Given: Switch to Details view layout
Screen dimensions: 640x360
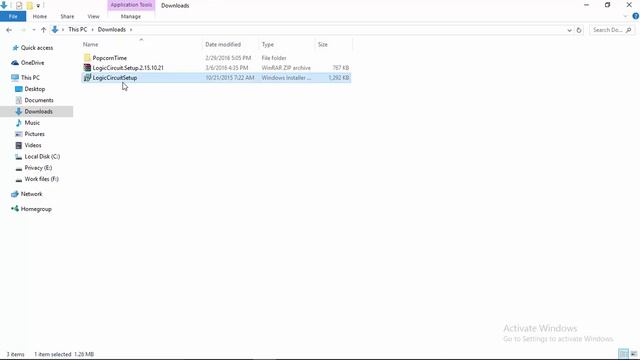Looking at the screenshot, I should click(623, 353).
